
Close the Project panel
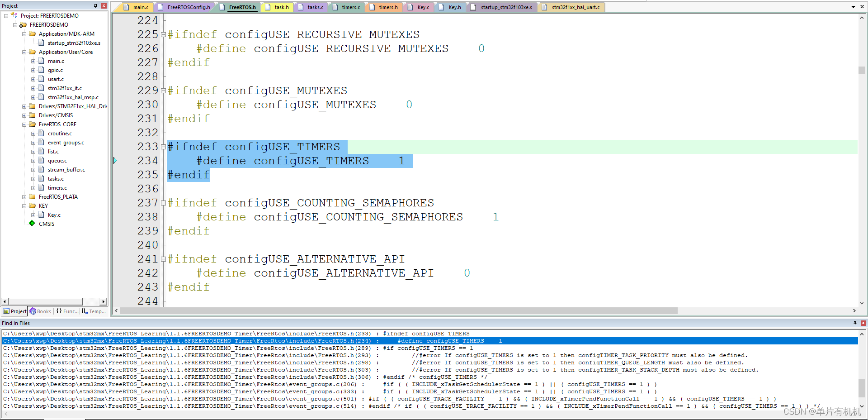tap(104, 6)
